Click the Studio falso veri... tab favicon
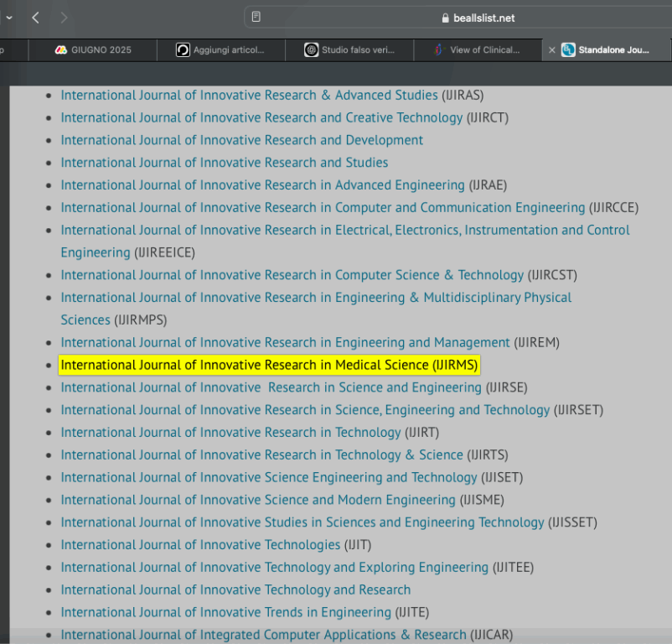 [311, 50]
